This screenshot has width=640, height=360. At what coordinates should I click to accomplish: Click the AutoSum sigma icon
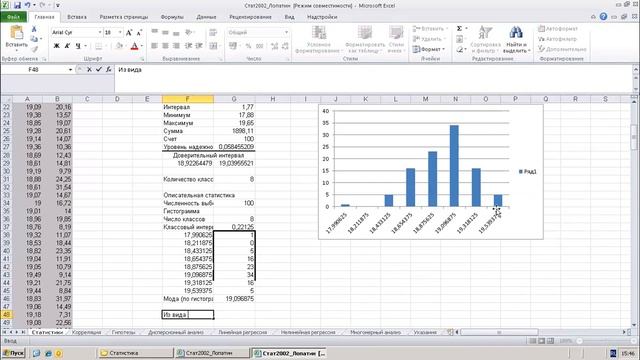click(460, 29)
